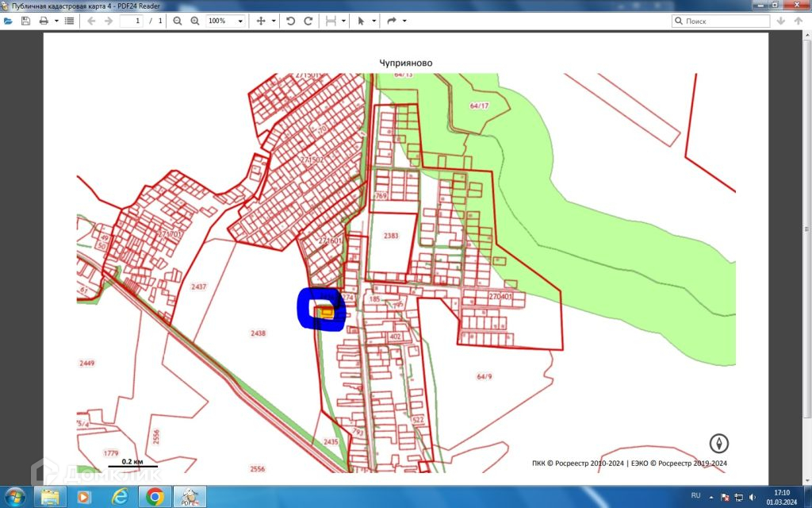Expand the page layout dropdown arrow
Screen dimensions: 812x508
343,21
